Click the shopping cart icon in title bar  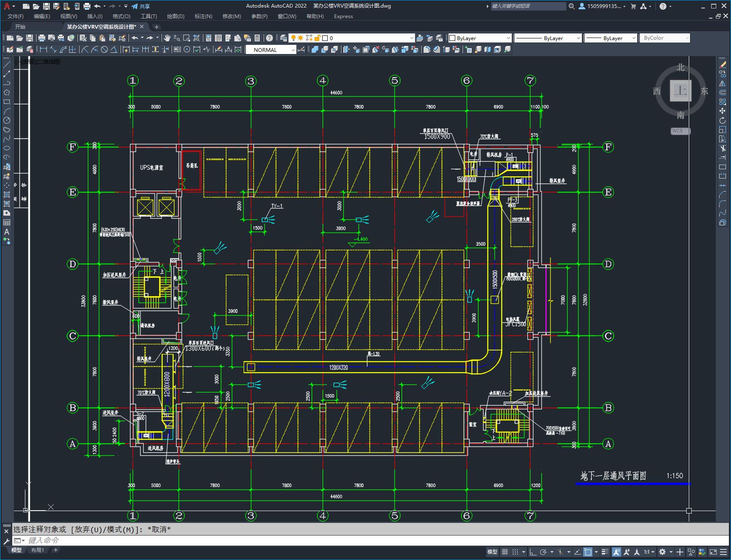tap(633, 6)
